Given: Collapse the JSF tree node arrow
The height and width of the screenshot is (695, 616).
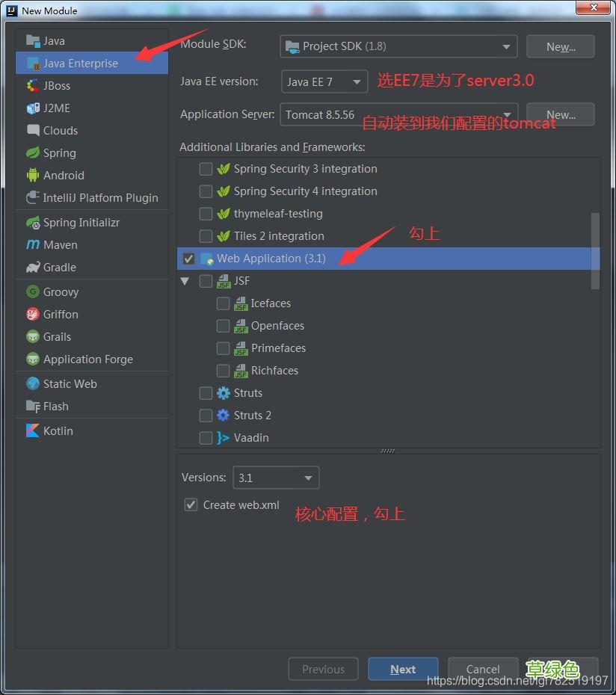Looking at the screenshot, I should pos(185,282).
